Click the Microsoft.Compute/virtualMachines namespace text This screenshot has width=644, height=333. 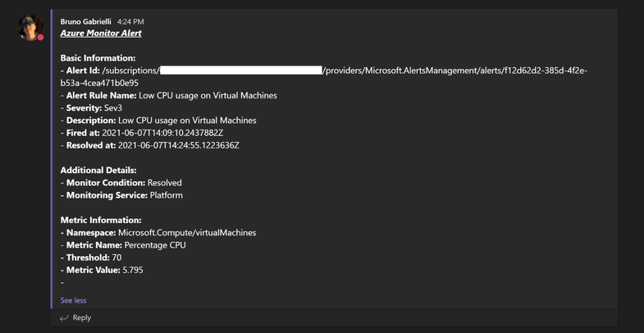click(187, 233)
